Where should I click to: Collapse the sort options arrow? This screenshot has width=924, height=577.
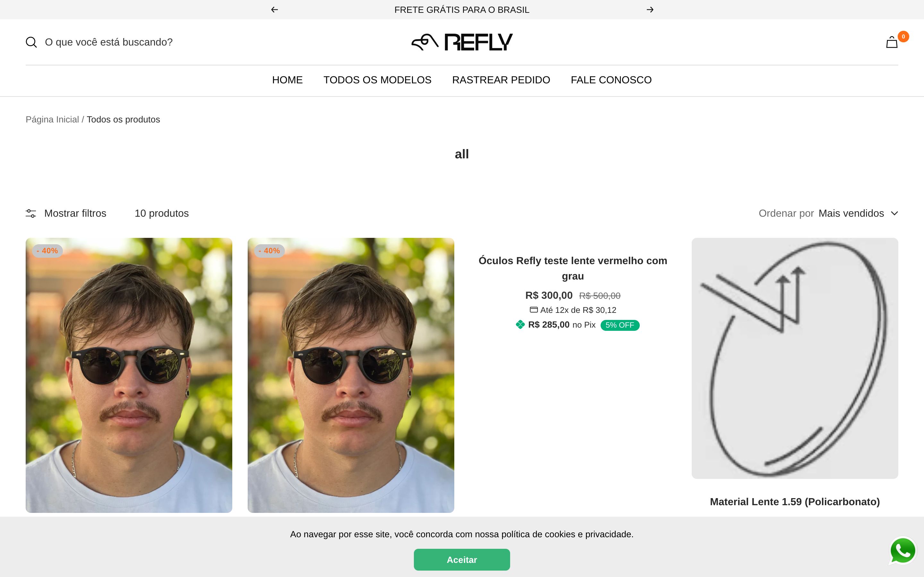(894, 214)
